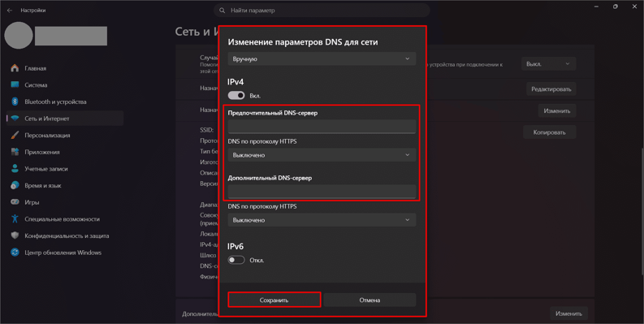Open DNS over HTTPS dropdown under preferred server

pos(322,155)
